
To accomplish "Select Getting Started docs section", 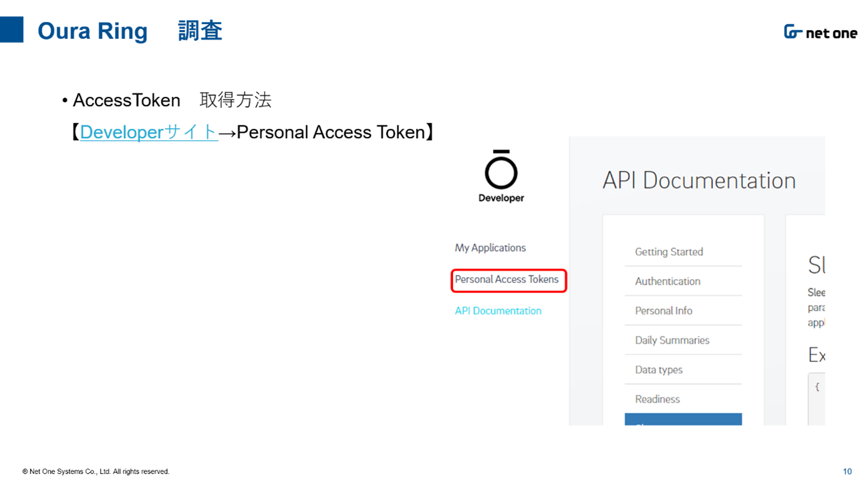I will 669,252.
